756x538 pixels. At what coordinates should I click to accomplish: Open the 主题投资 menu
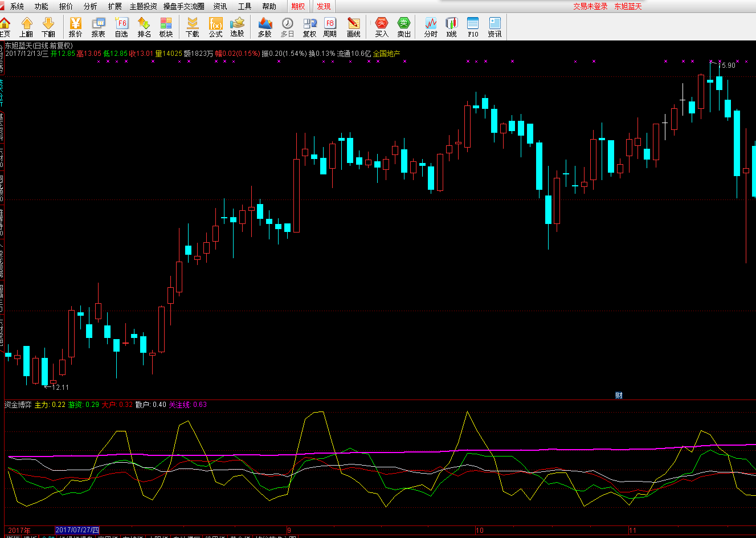143,6
